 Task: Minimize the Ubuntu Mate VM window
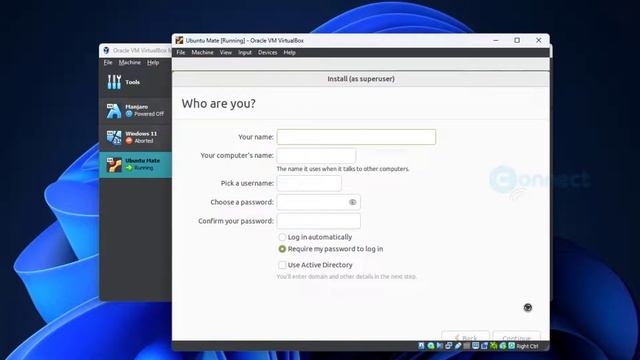tap(496, 40)
